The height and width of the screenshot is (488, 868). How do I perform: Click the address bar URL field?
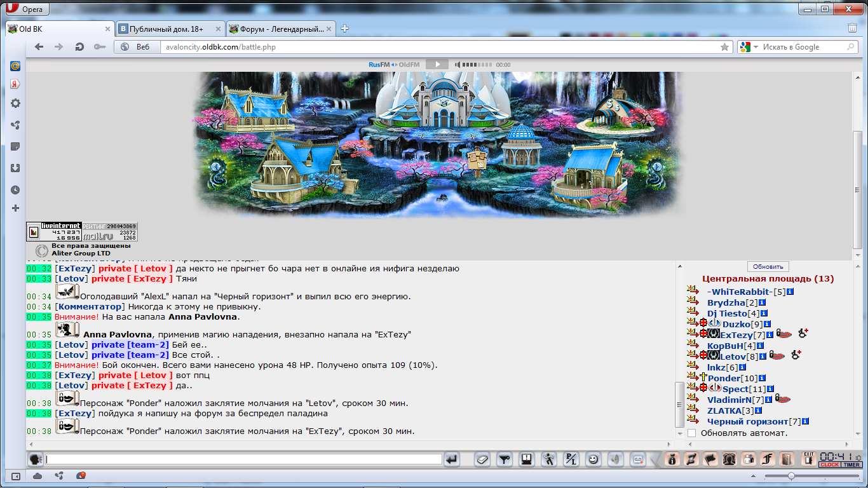[x=438, y=47]
